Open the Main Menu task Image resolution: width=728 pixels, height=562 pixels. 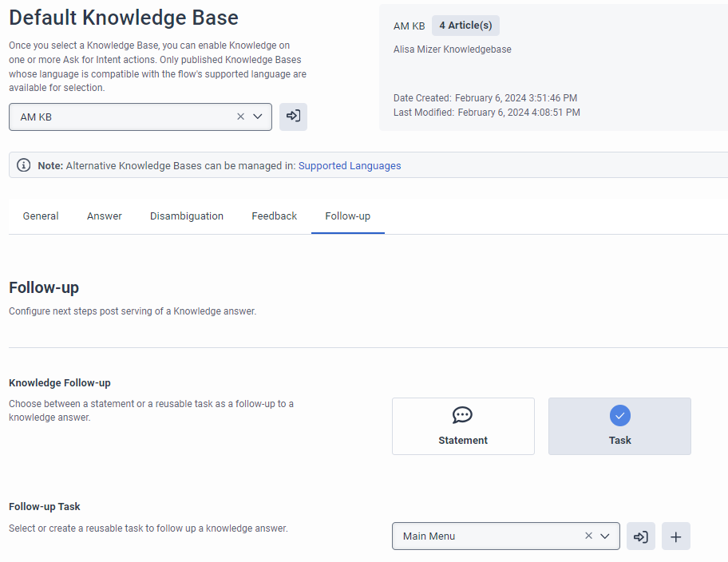point(641,536)
